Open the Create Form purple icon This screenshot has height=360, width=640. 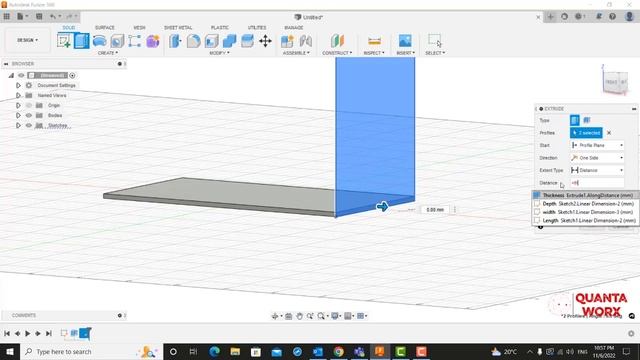tap(153, 41)
